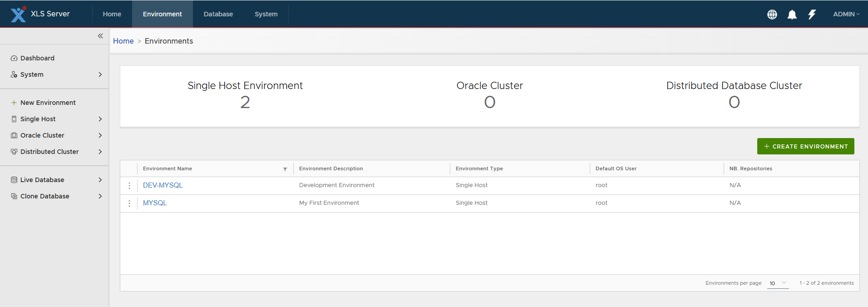The height and width of the screenshot is (307, 868).
Task: Click the Oracle Cluster icon in sidebar
Action: [x=14, y=135]
